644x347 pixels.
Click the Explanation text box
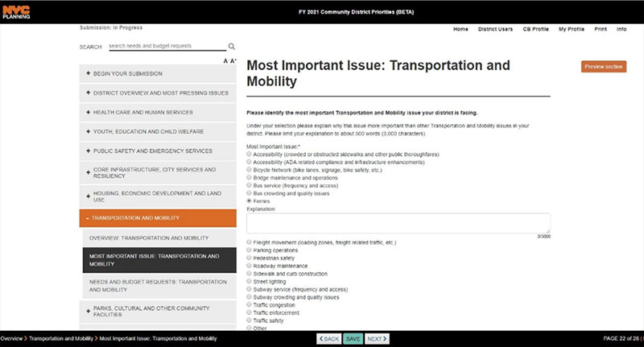point(398,223)
